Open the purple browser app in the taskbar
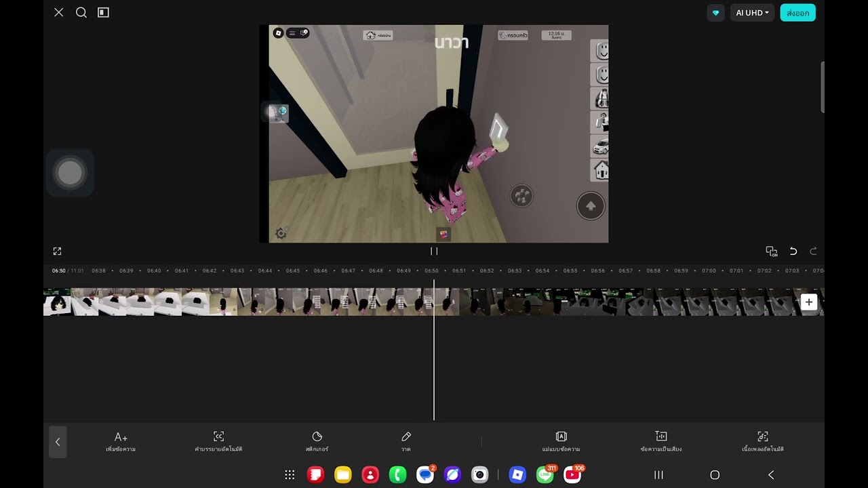 (x=452, y=475)
